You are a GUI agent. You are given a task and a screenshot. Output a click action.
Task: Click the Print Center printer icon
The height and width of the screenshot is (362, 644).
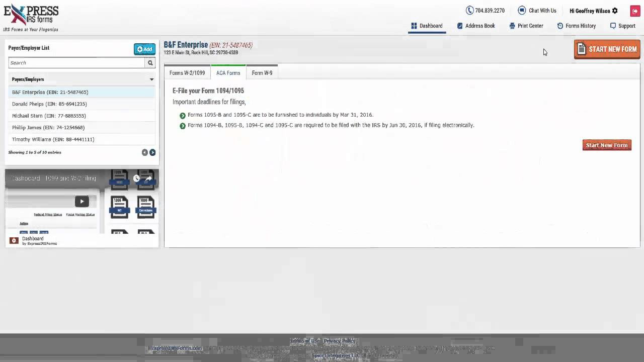(x=512, y=26)
